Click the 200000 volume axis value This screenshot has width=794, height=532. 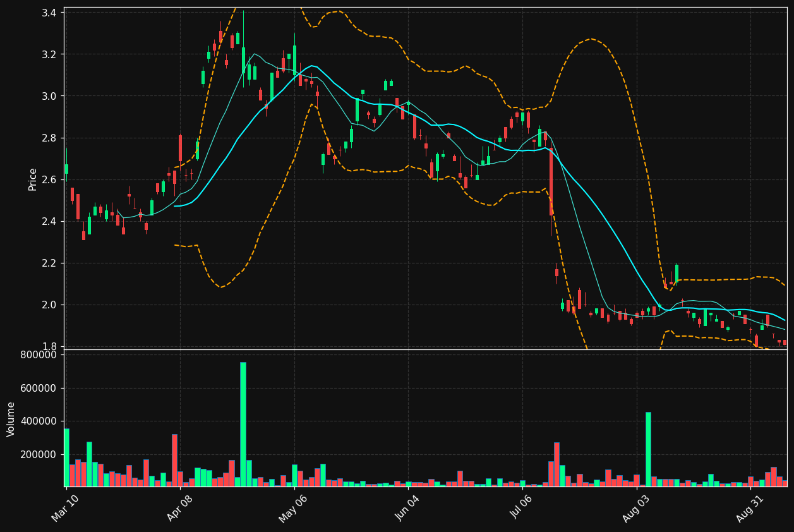(x=39, y=455)
